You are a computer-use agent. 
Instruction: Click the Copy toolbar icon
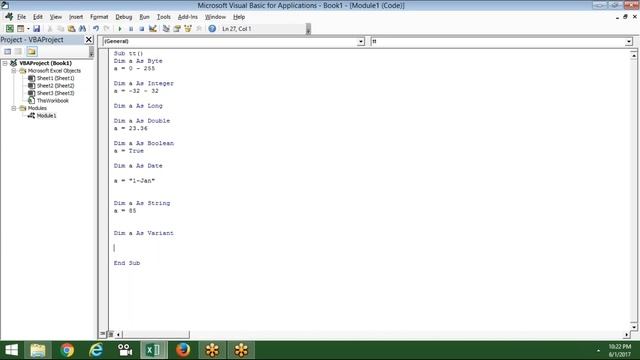[x=60, y=29]
